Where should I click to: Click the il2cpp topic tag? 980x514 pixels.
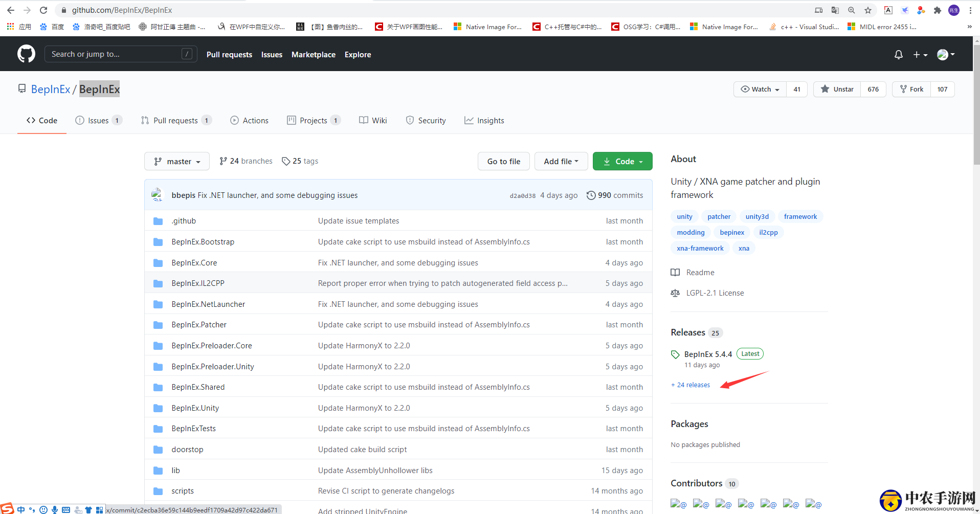click(x=768, y=233)
